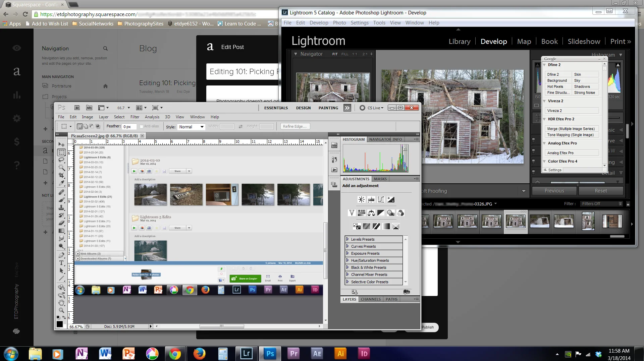Select the Magic Wand tool

61,168
